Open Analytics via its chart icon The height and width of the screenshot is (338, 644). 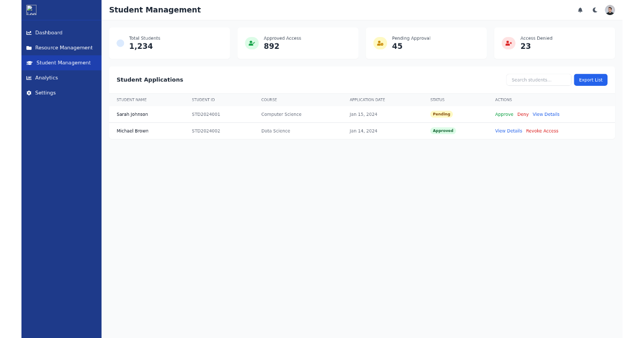coord(30,77)
